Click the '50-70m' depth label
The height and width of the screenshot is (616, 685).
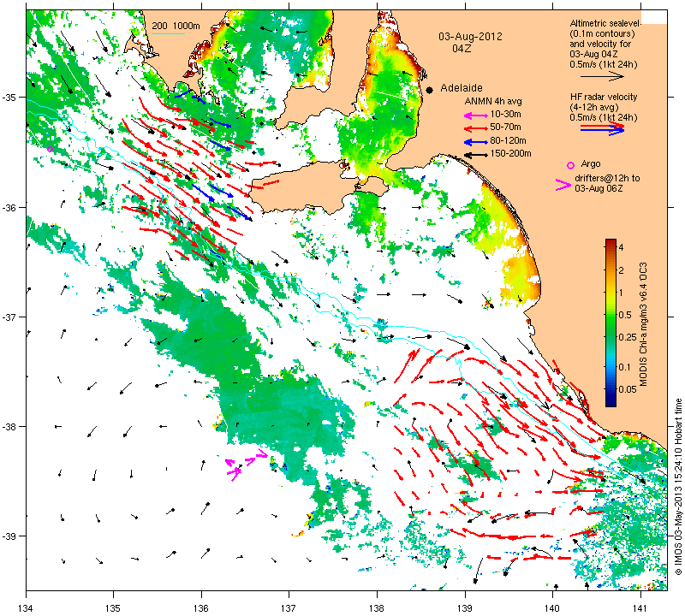505,127
